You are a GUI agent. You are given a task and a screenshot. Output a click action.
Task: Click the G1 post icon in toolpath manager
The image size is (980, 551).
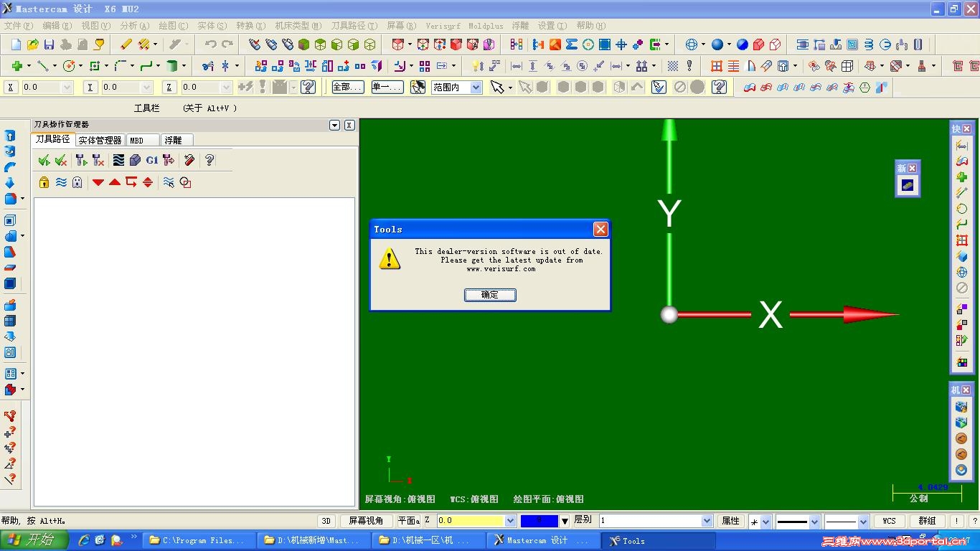[x=151, y=160]
